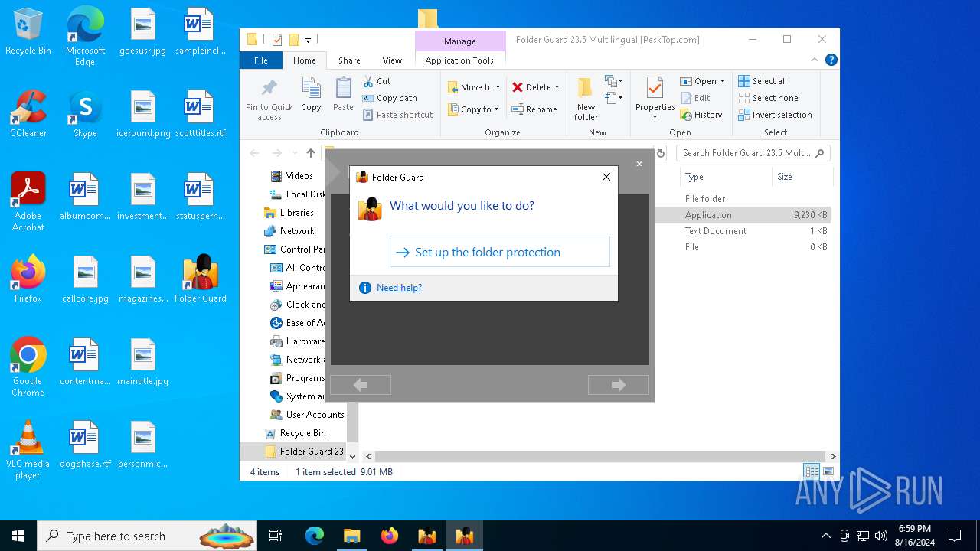Image resolution: width=980 pixels, height=551 pixels.
Task: Collapse the ribbon with chevron
Action: coord(815,60)
